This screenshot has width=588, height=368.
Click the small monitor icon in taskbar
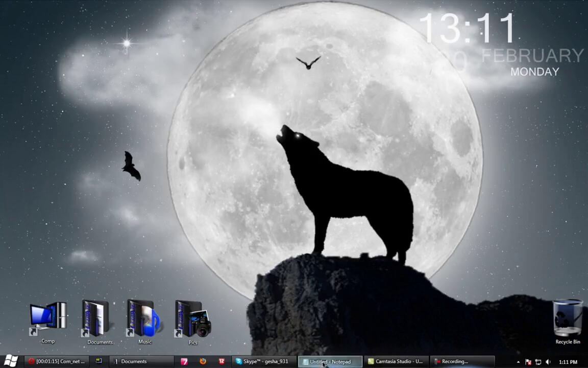[99, 361]
